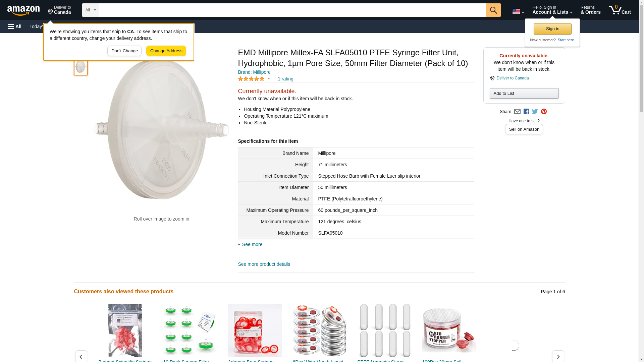Go to next carousel page arrow
The height and width of the screenshot is (362, 644).
pos(558,356)
